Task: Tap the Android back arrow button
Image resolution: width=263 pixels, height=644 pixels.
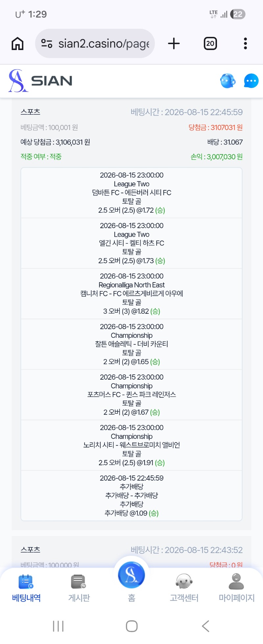Action: [205, 626]
